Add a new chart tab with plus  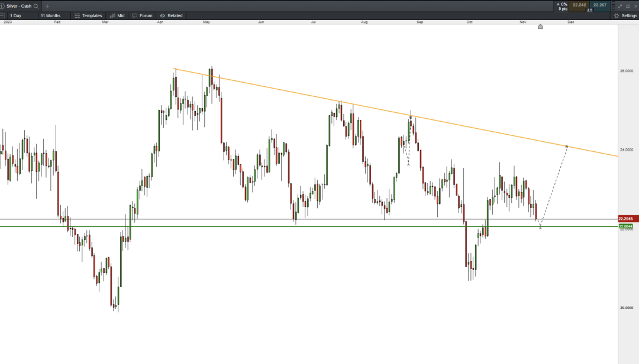coord(47,6)
